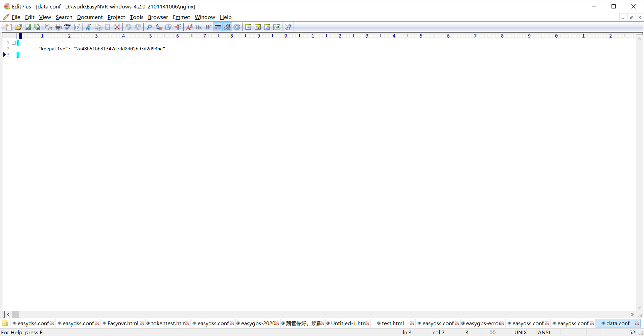644x336 pixels.
Task: Click the Cut scissors icon
Action: [x=88, y=27]
